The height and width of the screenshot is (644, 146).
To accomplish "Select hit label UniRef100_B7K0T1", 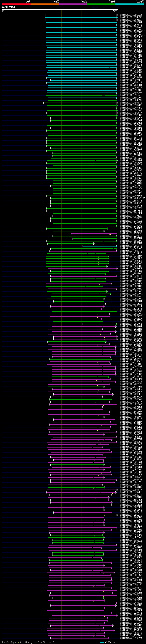I will 131,276.
